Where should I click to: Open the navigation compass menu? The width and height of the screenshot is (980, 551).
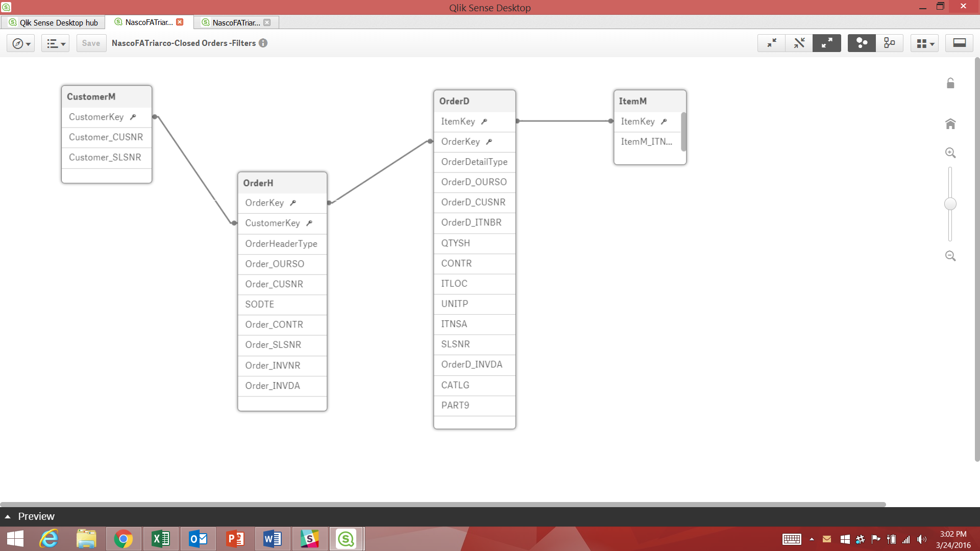(21, 43)
